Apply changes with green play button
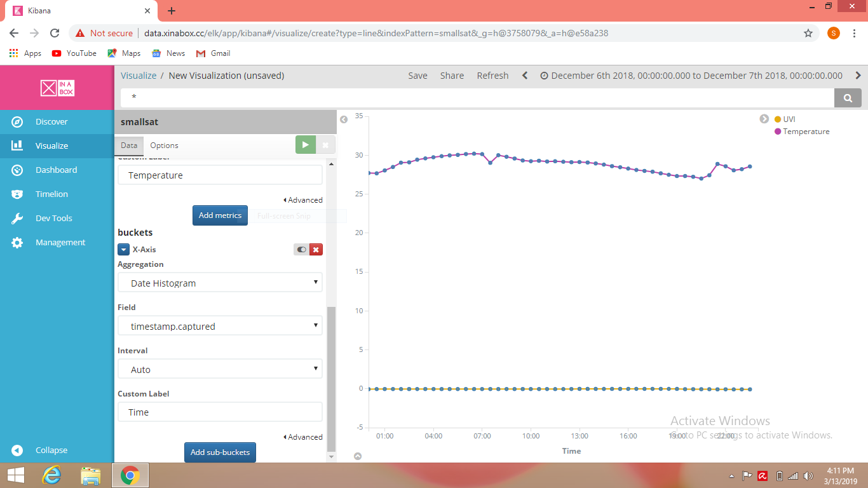The image size is (868, 488). pos(306,145)
